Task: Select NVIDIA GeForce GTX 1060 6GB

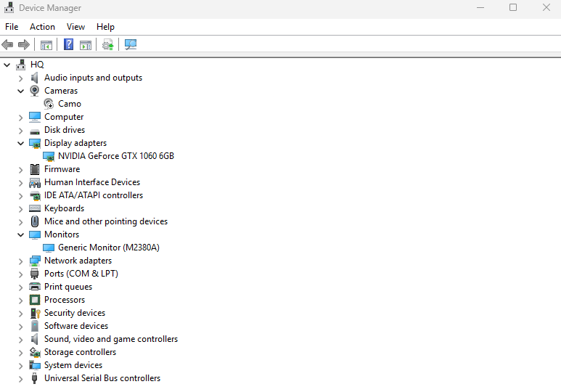Action: point(116,156)
